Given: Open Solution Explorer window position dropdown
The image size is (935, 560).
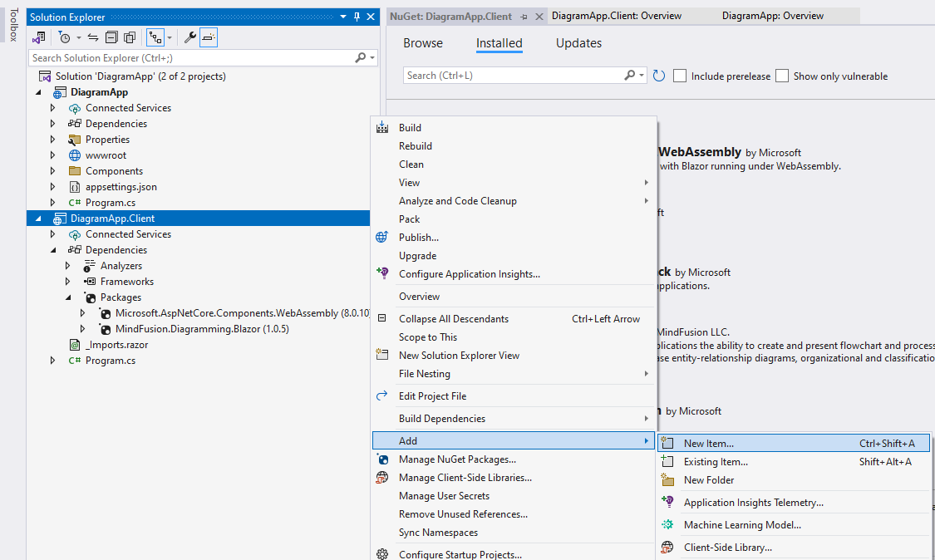Looking at the screenshot, I should coord(343,17).
